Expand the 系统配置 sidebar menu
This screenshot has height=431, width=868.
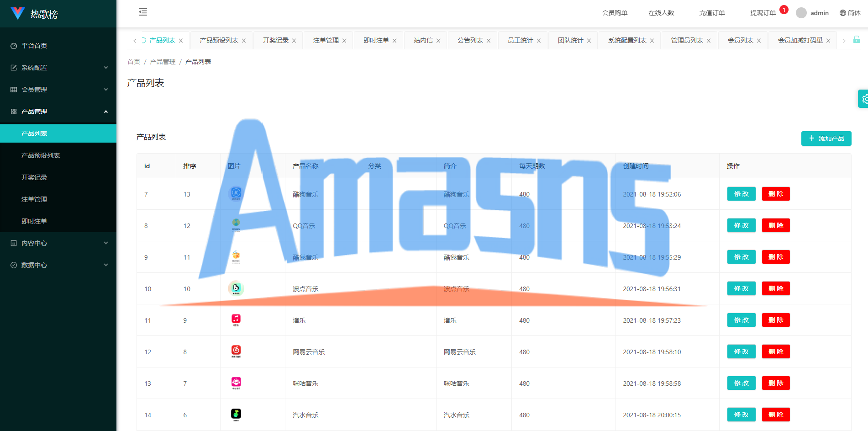[x=58, y=68]
